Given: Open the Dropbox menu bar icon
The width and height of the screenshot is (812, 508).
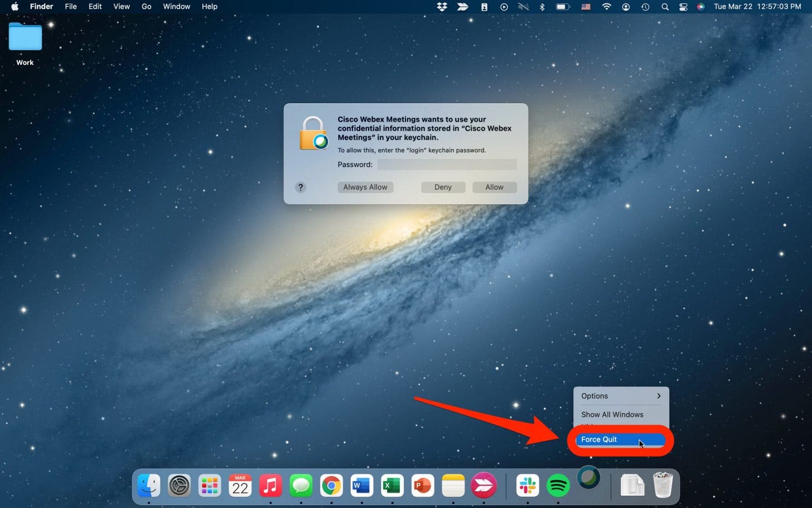Looking at the screenshot, I should click(442, 7).
